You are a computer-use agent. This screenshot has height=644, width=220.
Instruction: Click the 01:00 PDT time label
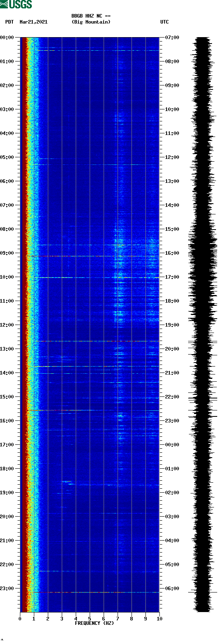click(x=7, y=61)
